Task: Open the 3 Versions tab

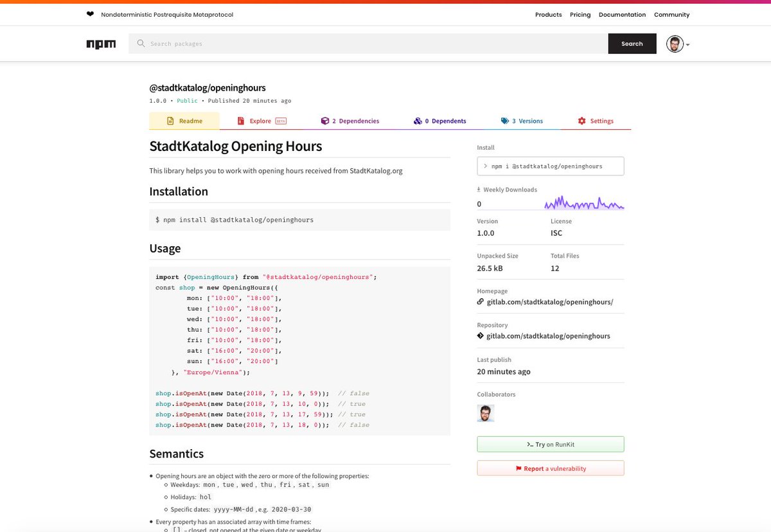Action: (522, 121)
